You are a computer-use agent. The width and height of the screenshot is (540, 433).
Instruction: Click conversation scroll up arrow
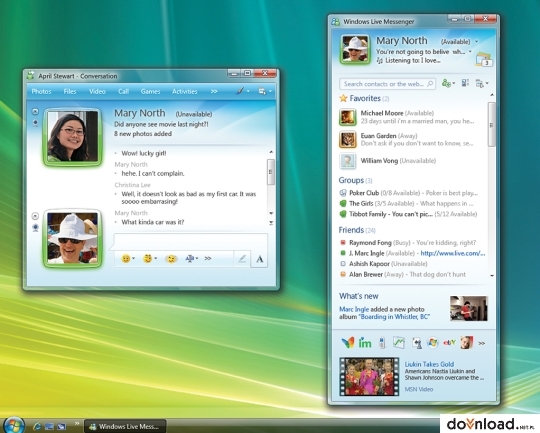(x=271, y=152)
